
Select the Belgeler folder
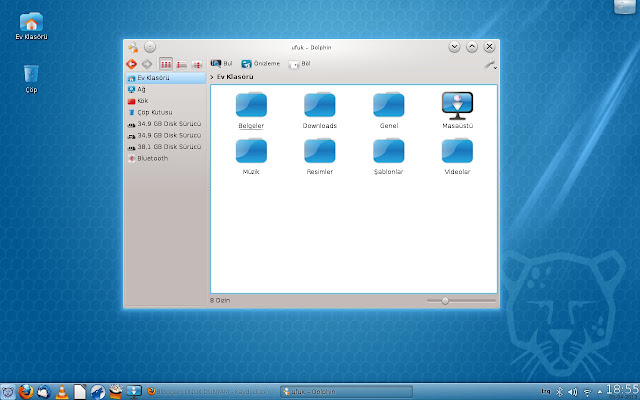pyautogui.click(x=251, y=110)
